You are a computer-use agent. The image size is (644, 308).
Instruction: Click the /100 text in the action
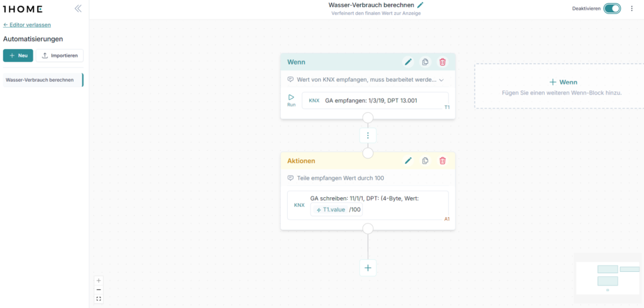(x=355, y=209)
